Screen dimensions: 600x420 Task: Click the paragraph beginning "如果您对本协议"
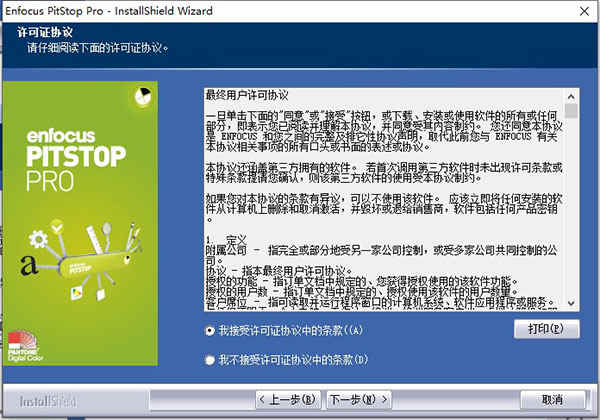(x=384, y=209)
